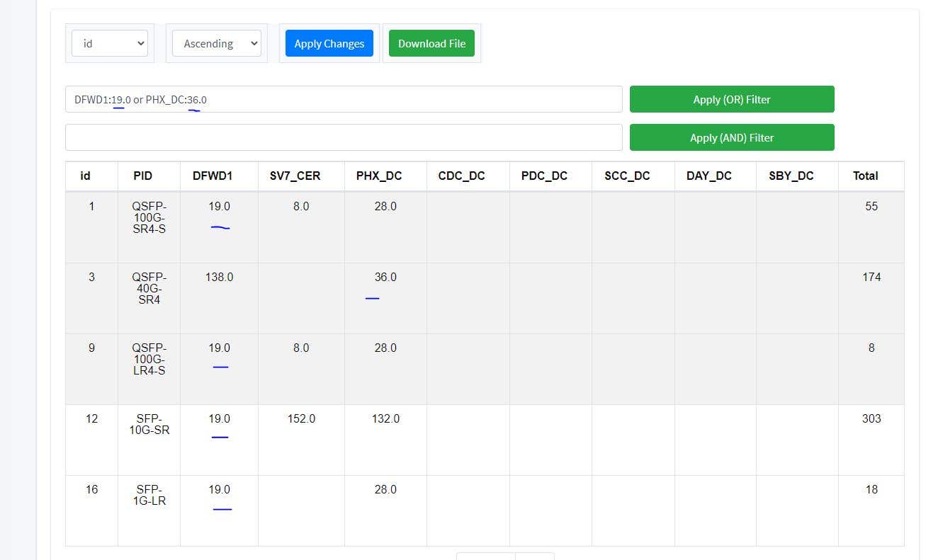Click the 132.0 PHX_DC value

pyautogui.click(x=385, y=418)
